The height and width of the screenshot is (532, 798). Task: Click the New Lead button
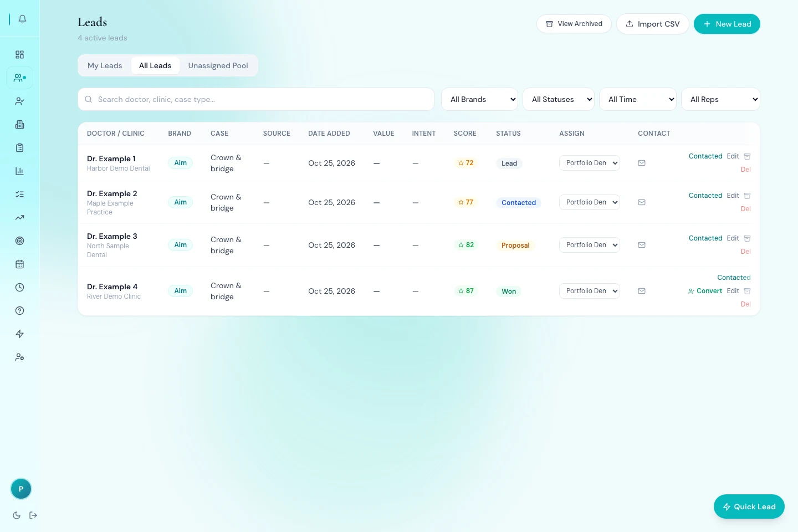(727, 24)
